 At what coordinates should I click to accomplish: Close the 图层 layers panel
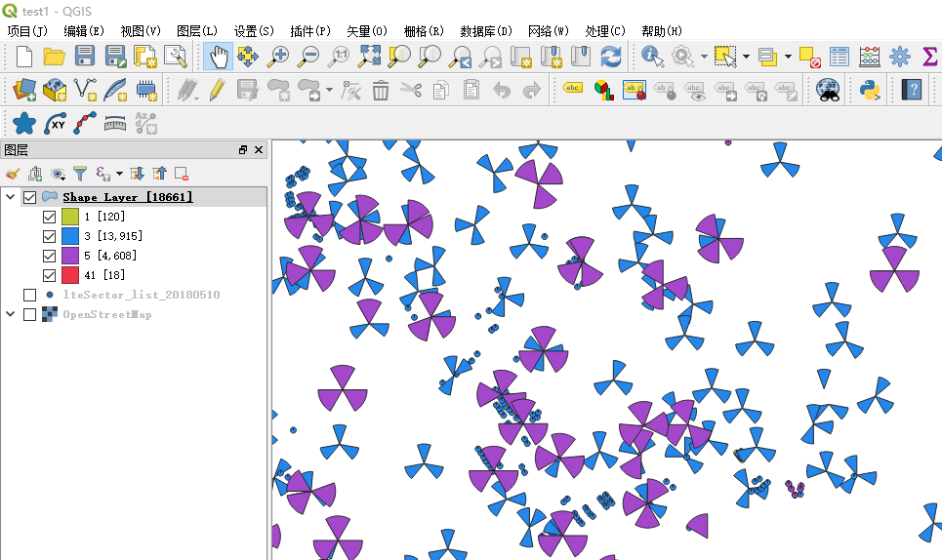[259, 150]
